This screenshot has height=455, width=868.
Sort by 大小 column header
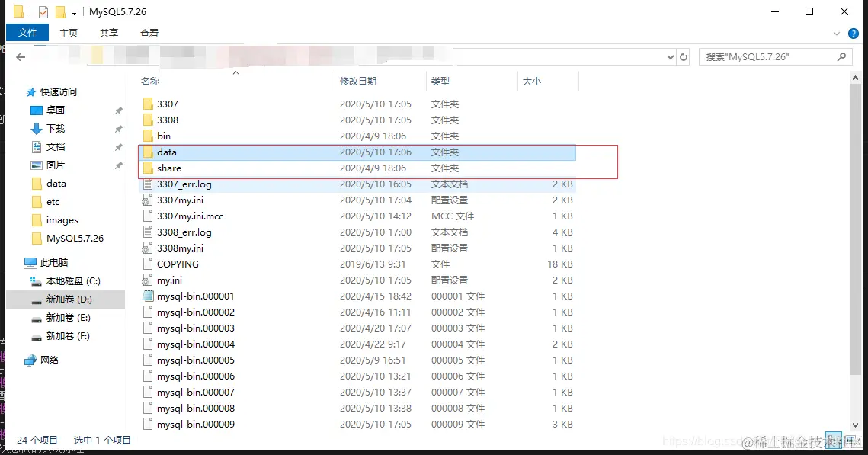532,82
